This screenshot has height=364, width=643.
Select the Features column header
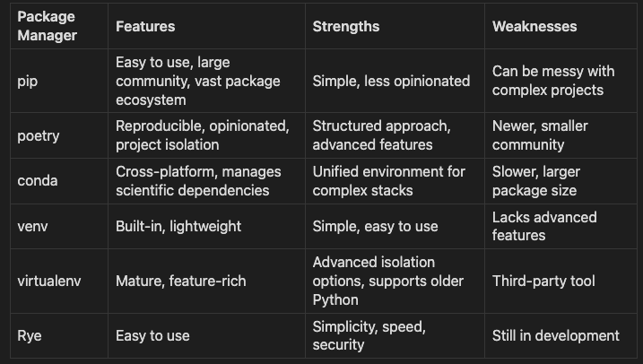tap(206, 26)
